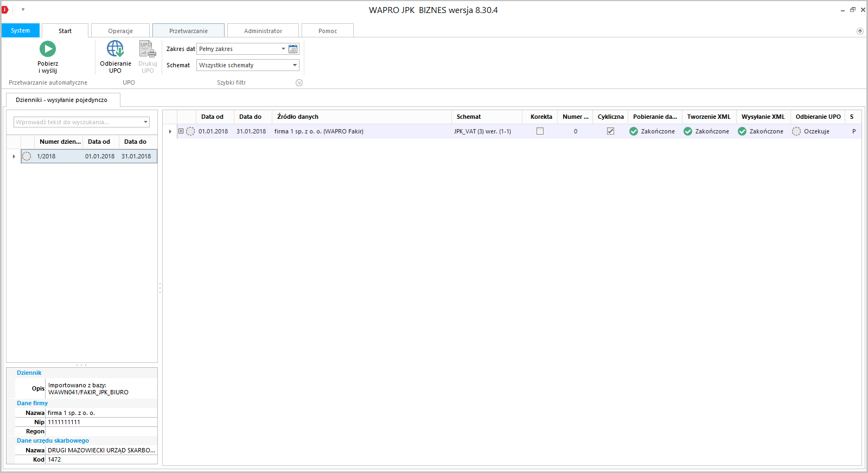
Task: Click the green Zakończone icon under Tworzenie XML
Action: pos(688,131)
